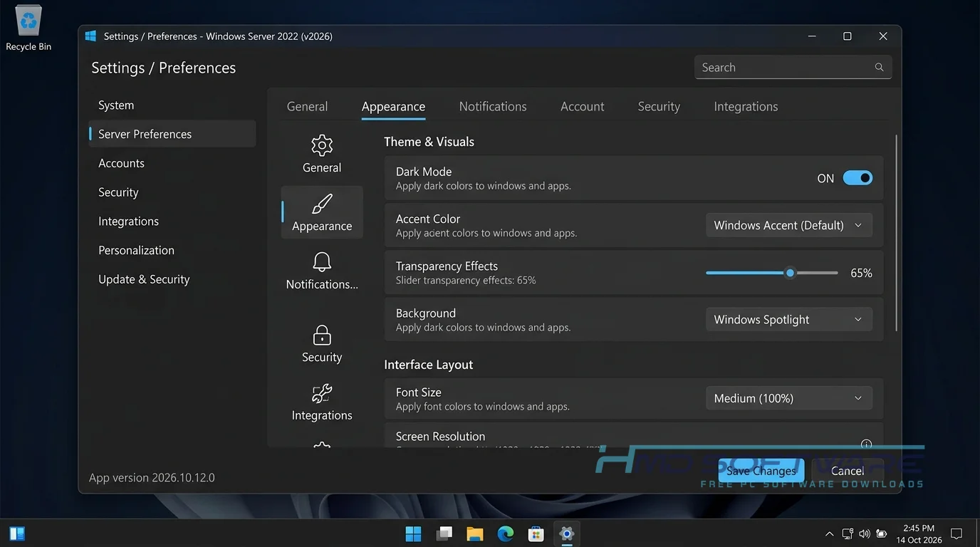Click the Transparency Effects slider handle

coord(790,273)
